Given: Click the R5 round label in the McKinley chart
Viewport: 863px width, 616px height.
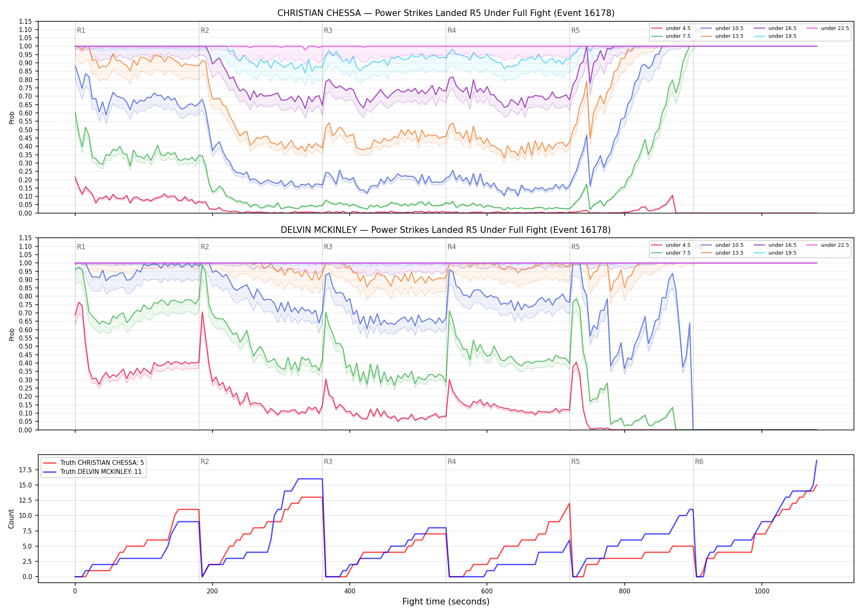Looking at the screenshot, I should coord(575,247).
